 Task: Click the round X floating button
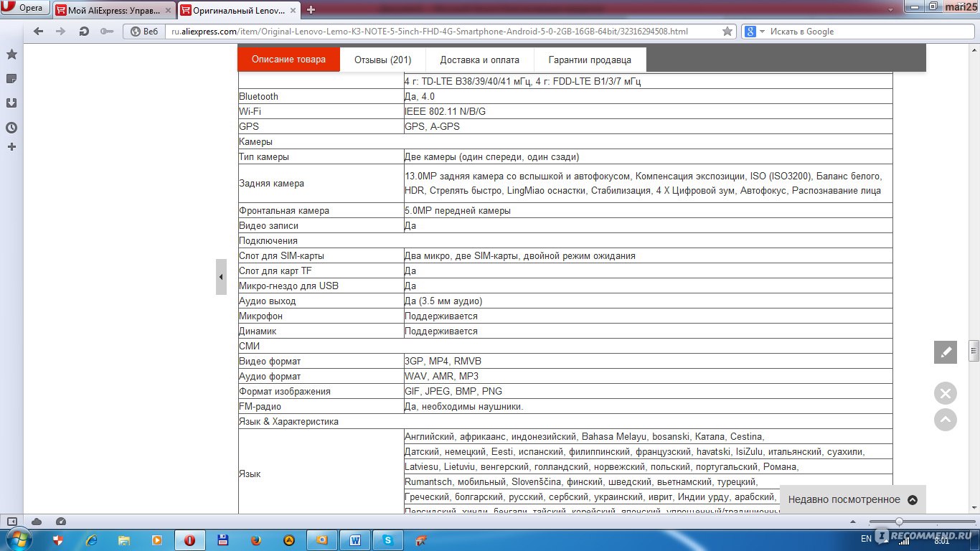click(x=946, y=393)
